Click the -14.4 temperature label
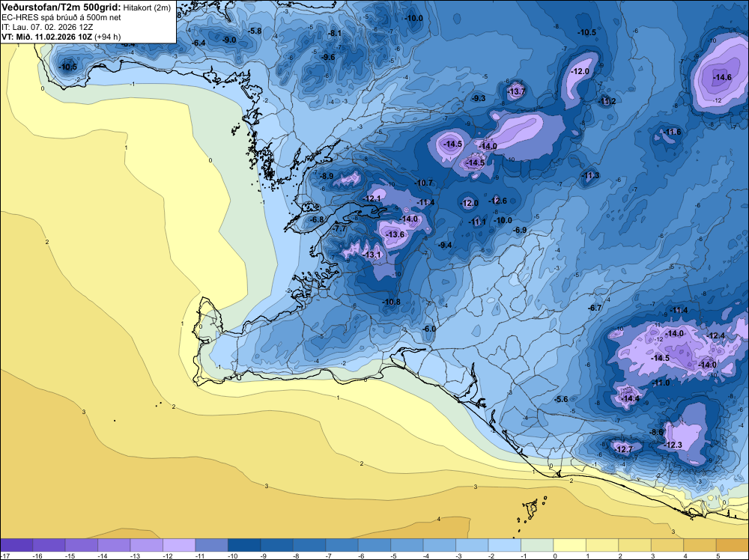The width and height of the screenshot is (749, 560). click(x=631, y=398)
